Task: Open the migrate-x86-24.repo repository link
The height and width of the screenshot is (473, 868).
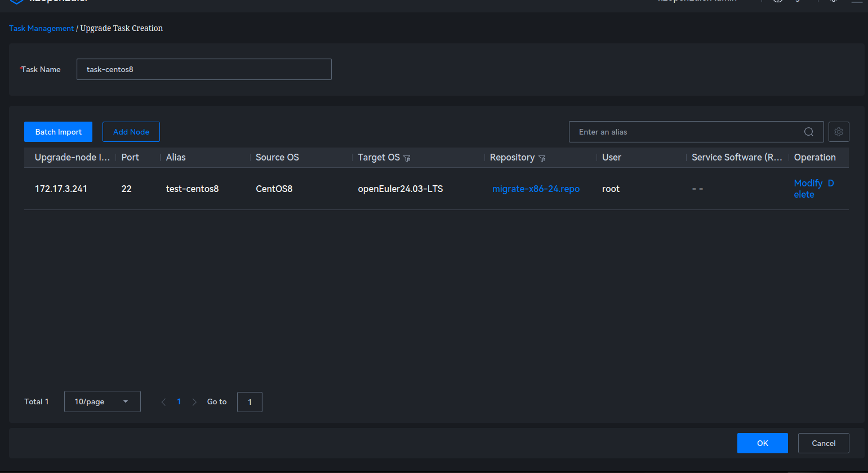Action: (536, 189)
